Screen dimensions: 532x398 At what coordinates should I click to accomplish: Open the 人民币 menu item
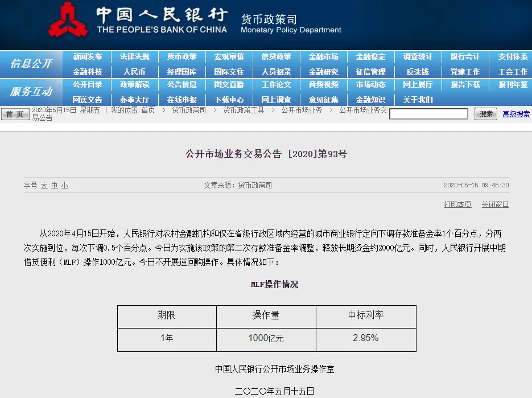coord(134,72)
